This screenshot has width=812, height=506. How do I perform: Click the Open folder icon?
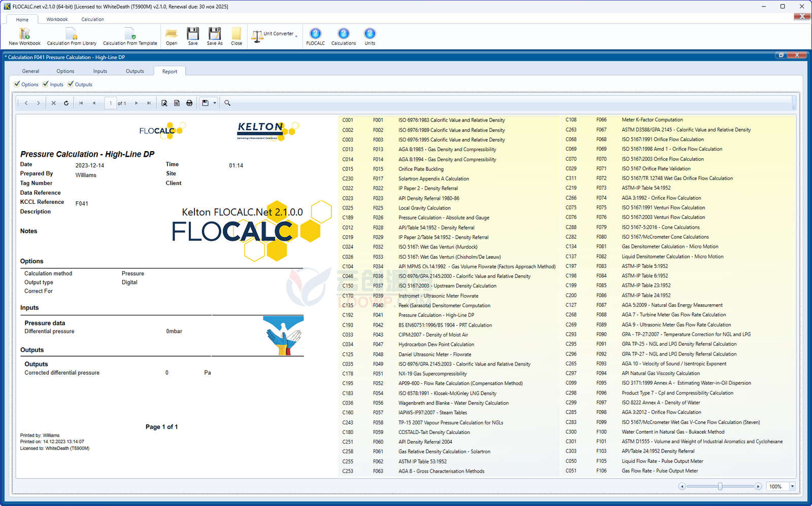pyautogui.click(x=172, y=34)
